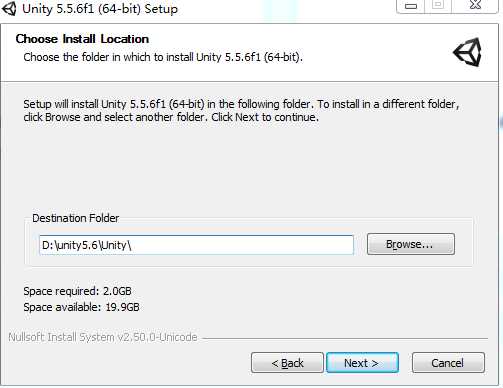
Task: Click the Space required 2.0GB text
Action: 77,291
